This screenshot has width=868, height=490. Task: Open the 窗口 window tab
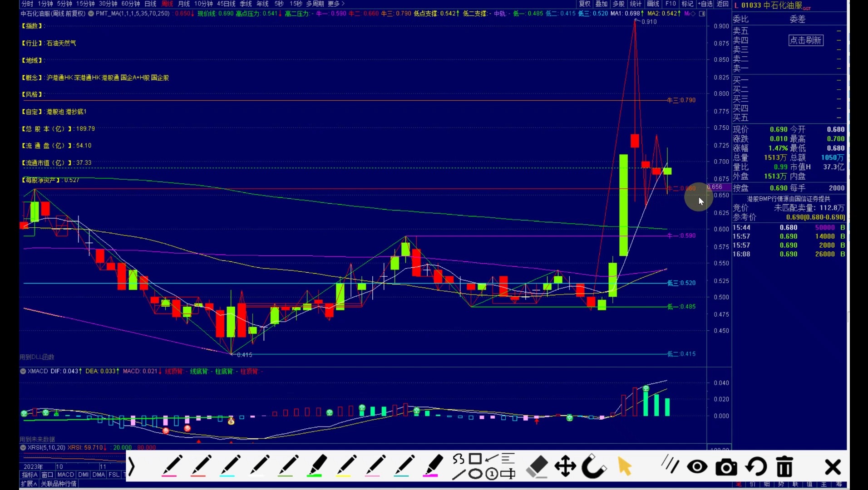tap(48, 475)
